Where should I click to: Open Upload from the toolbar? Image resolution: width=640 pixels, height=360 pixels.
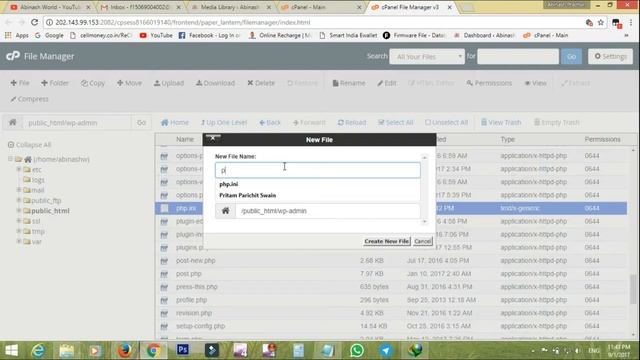169,83
